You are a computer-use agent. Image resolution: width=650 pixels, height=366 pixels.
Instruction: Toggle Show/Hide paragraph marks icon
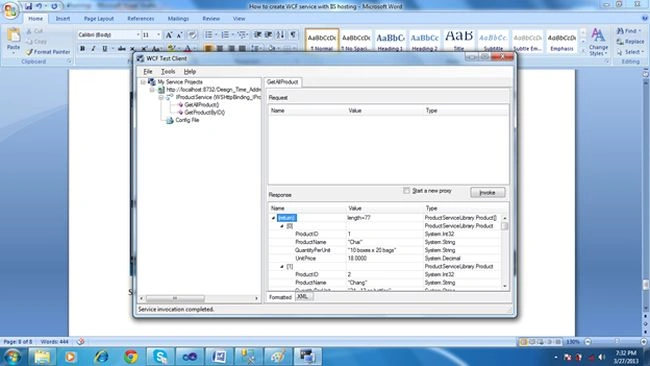[293, 35]
